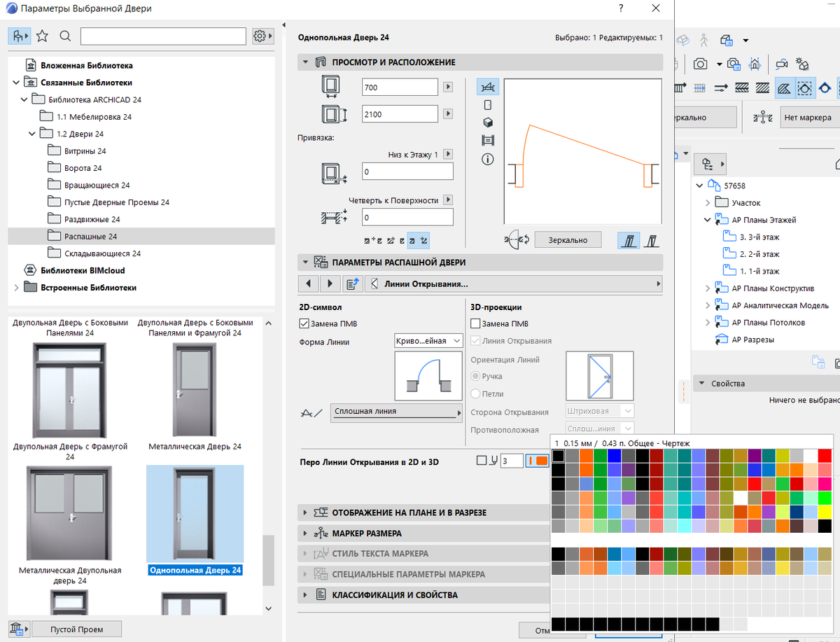The width and height of the screenshot is (840, 642).
Task: Show favorites using the star icon
Action: click(42, 36)
